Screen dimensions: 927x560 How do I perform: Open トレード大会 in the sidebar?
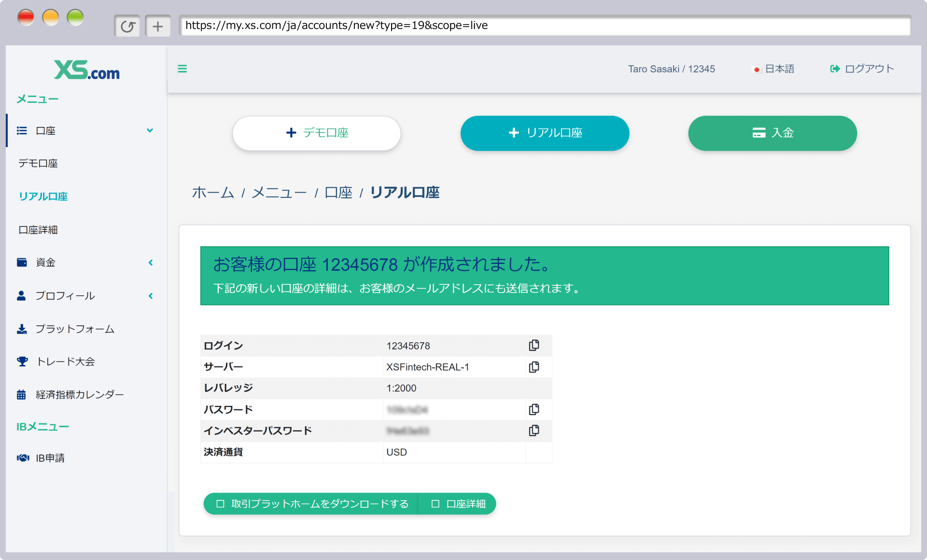pos(66,362)
